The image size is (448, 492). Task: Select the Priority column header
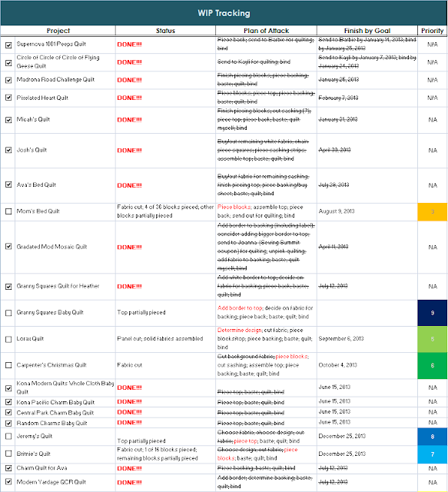(433, 31)
